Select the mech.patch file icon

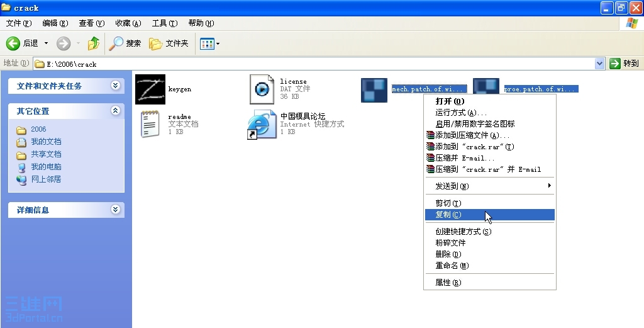coord(374,90)
